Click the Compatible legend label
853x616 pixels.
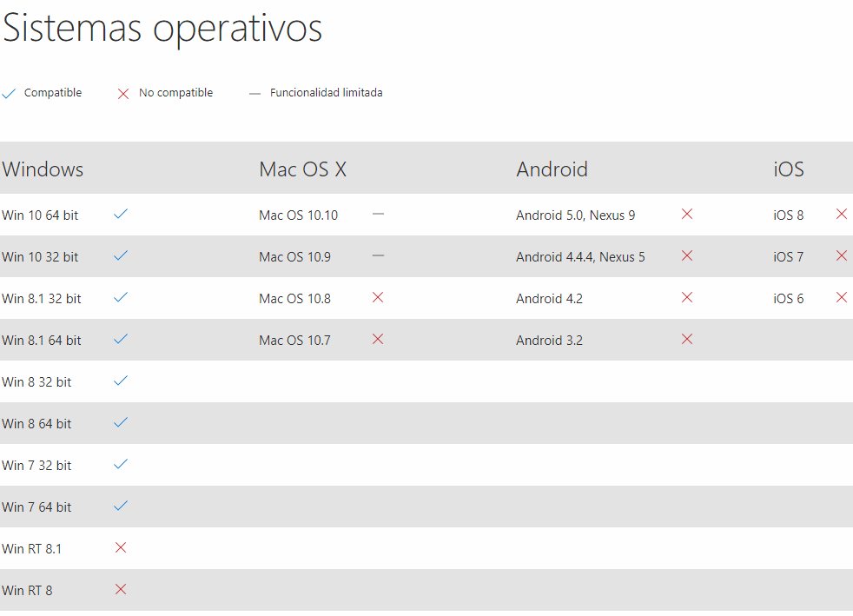53,93
